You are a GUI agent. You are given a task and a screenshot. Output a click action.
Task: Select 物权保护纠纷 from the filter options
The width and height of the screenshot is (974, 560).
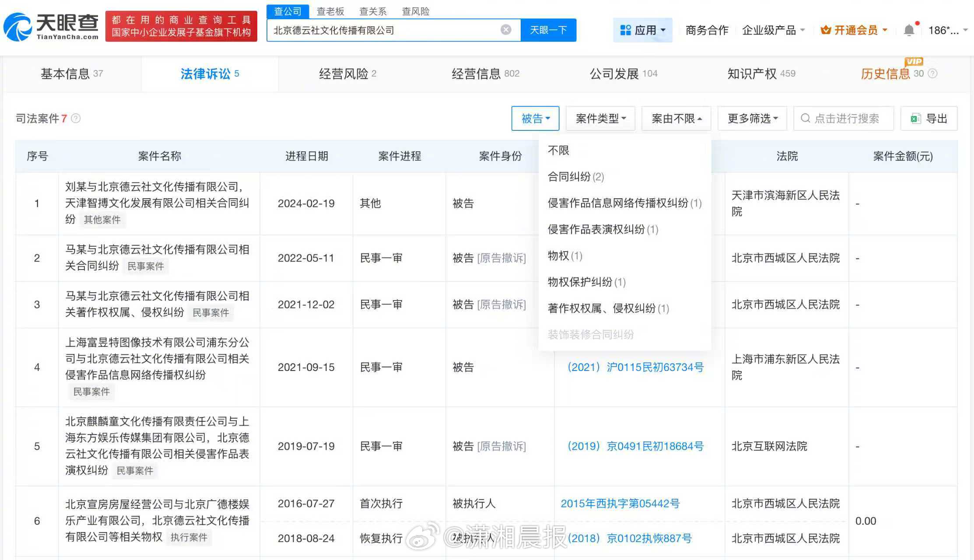(586, 282)
